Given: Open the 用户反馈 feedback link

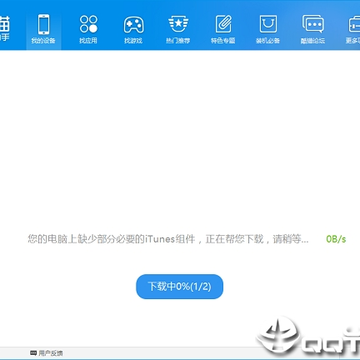Looking at the screenshot, I should click(47, 353).
